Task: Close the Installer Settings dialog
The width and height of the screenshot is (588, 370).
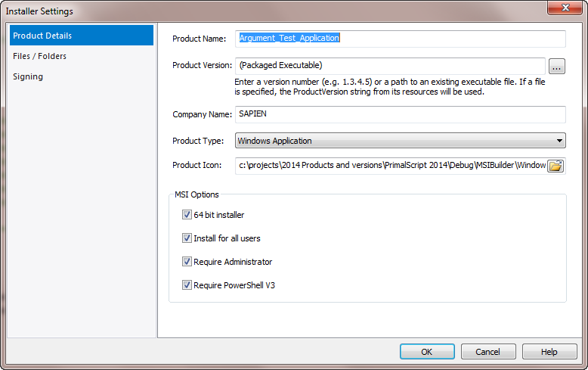Action: pos(565,8)
